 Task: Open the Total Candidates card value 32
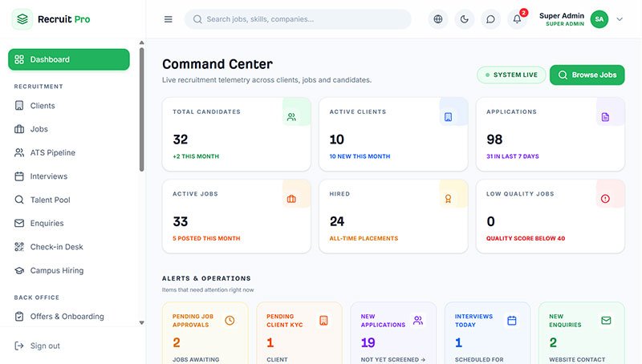coord(180,140)
